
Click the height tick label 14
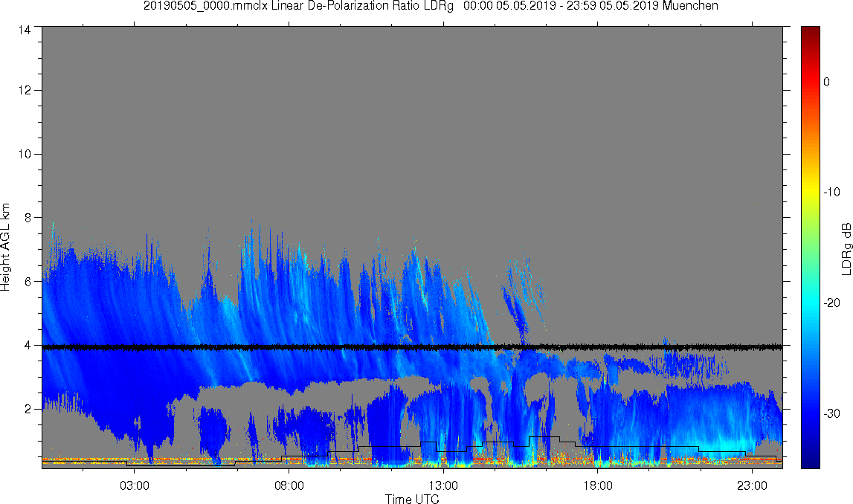tap(24, 30)
